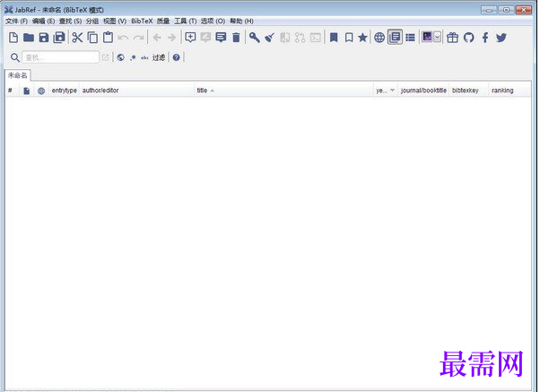Screen dimensions: 540x392
Task: Add new BibTeX entry with plus icon
Action: point(190,38)
